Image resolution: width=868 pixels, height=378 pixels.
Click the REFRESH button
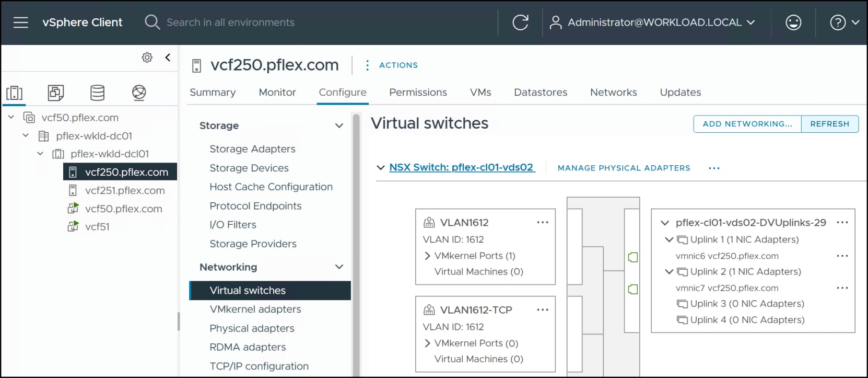pyautogui.click(x=830, y=124)
